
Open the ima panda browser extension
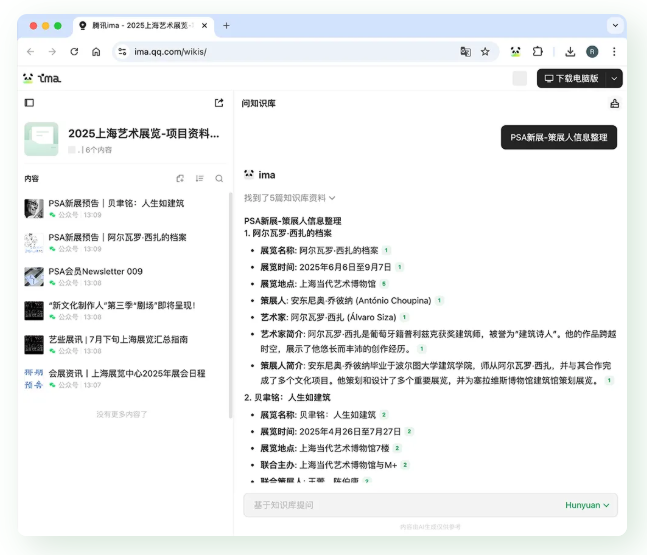(515, 51)
